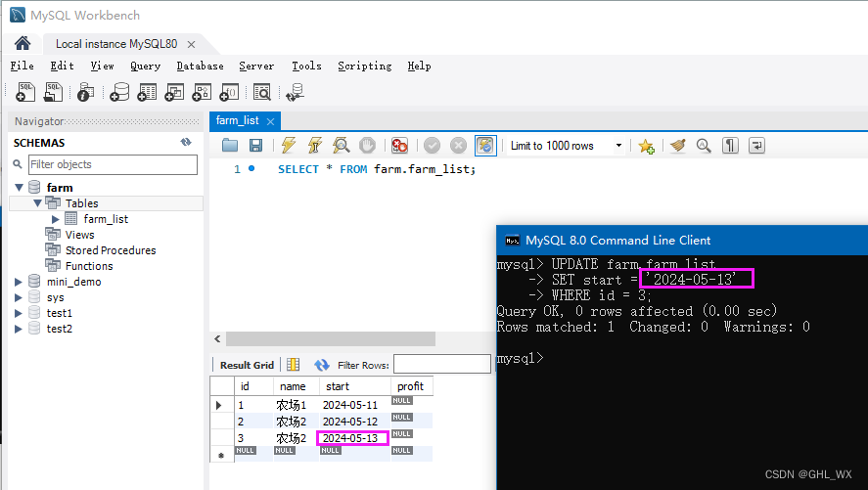Switch to Local instance MySQL80 tab
The width and height of the screenshot is (868, 490).
tap(116, 44)
